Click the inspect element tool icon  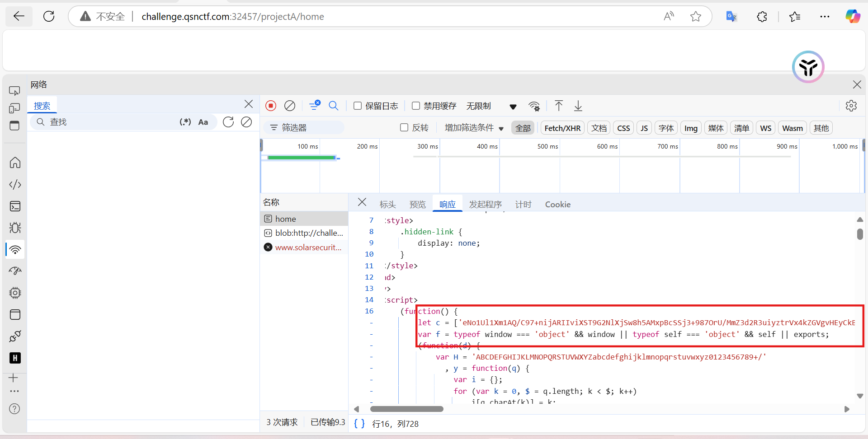coord(14,91)
